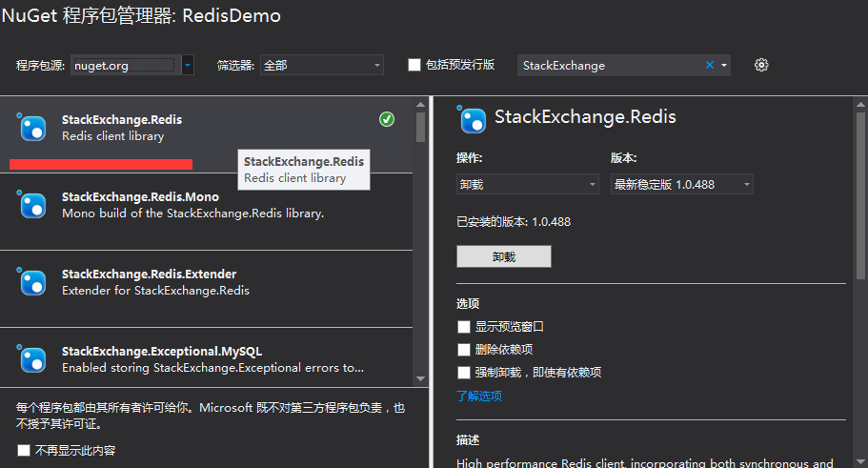Open the package source nuget.org dropdown

[x=188, y=66]
